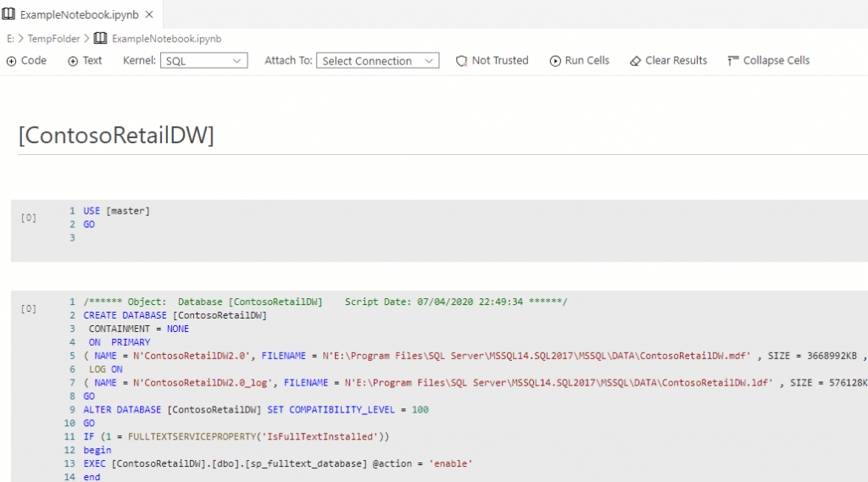Click the plus icon beside Text
The height and width of the screenshot is (482, 868).
click(73, 61)
